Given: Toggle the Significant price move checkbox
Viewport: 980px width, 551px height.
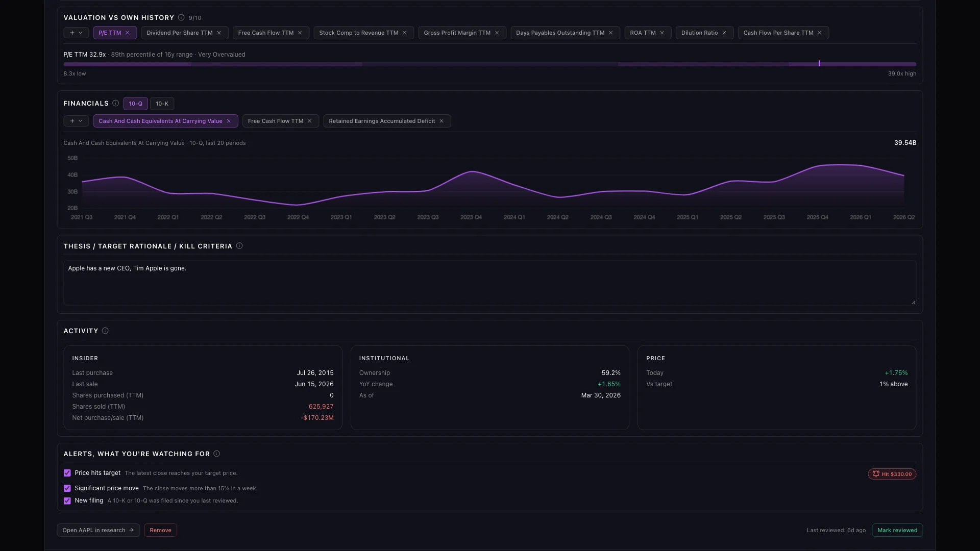Looking at the screenshot, I should (x=67, y=488).
